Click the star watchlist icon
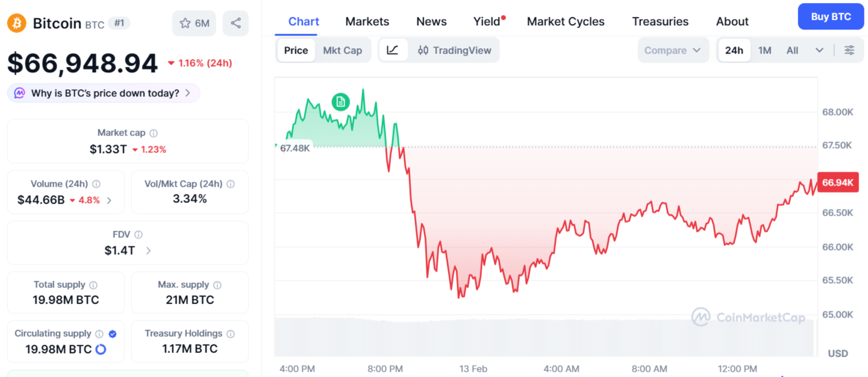The width and height of the screenshot is (868, 377). (x=185, y=23)
